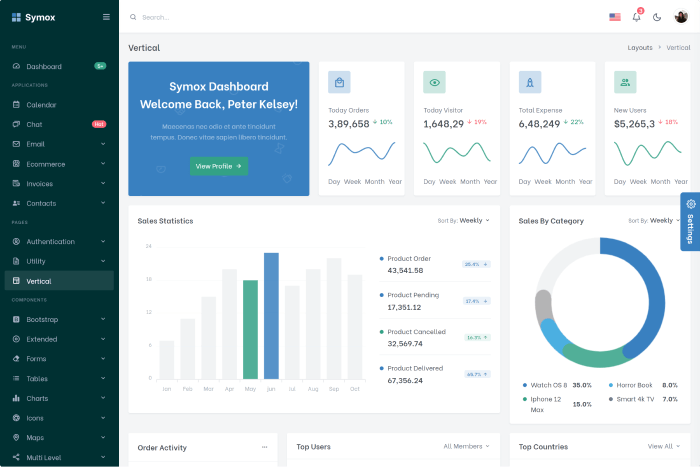This screenshot has width=700, height=467.
Task: Open the Chat menu item
Action: click(x=59, y=124)
